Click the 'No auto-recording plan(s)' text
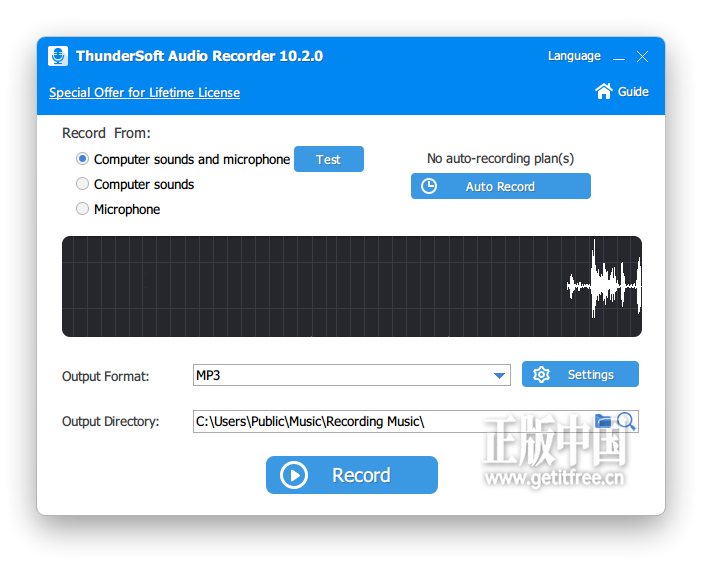The image size is (702, 564). [x=501, y=158]
